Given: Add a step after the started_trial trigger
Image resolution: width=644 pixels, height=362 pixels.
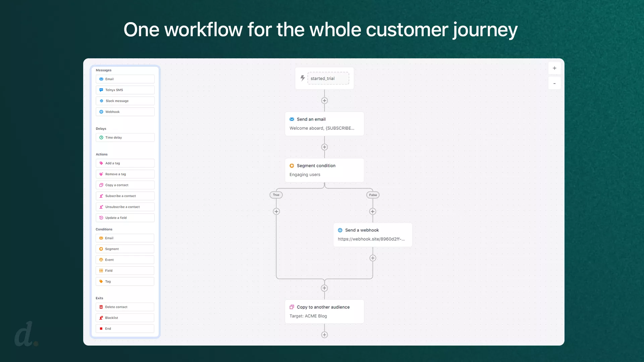Looking at the screenshot, I should 324,101.
